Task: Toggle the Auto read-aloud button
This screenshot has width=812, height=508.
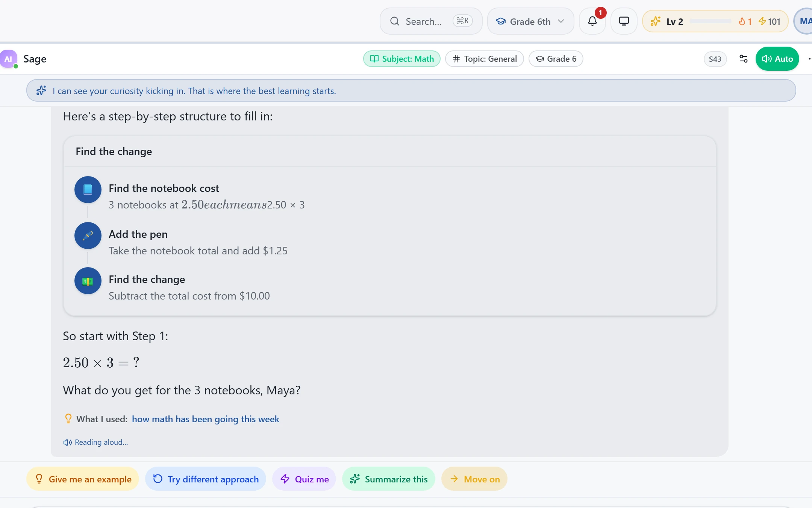Action: [x=777, y=59]
